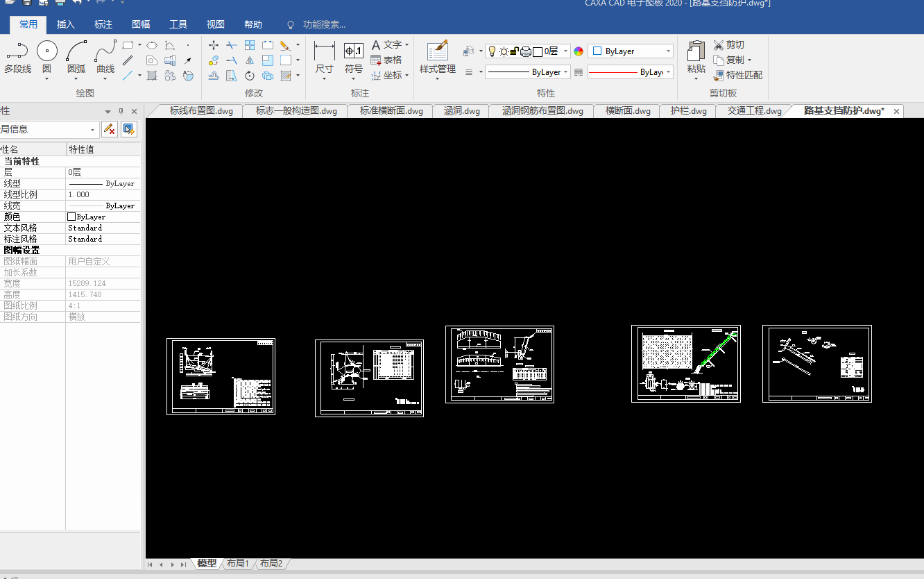Expand the 文字 text dropdown
Screen dimensions: 924x579
[407, 44]
